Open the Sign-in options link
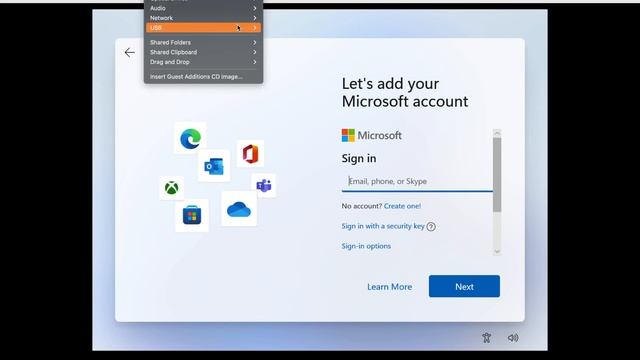The image size is (640, 360). (x=366, y=246)
